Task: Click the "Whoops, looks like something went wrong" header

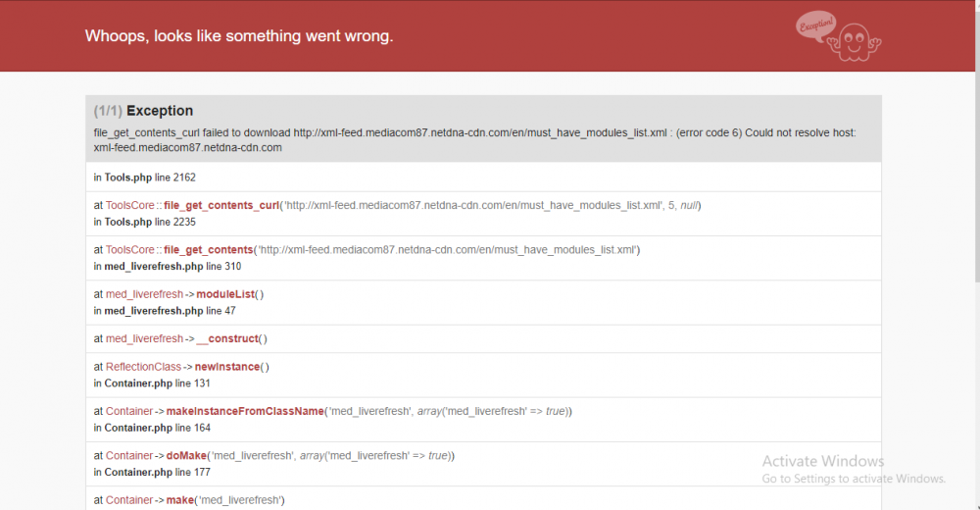Action: click(239, 36)
